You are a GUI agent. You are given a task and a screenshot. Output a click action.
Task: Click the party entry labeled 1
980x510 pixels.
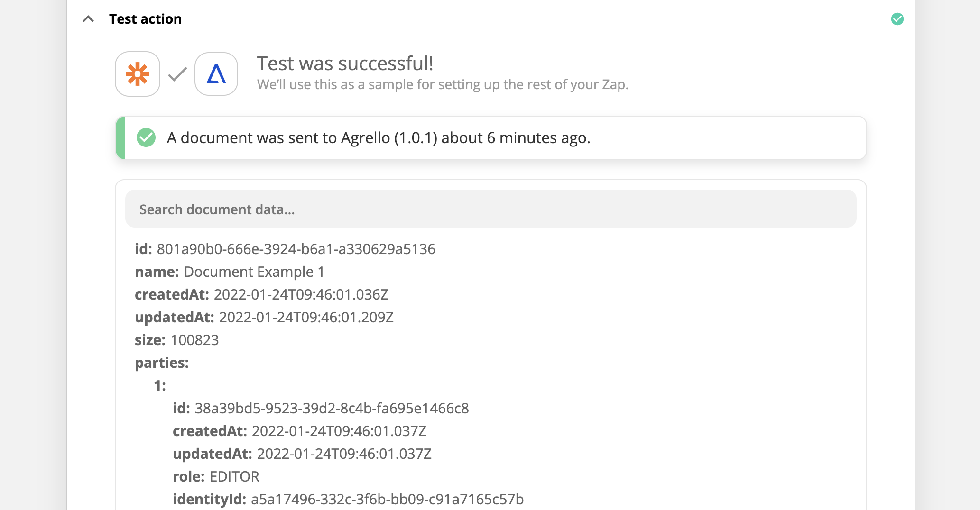[x=160, y=385]
